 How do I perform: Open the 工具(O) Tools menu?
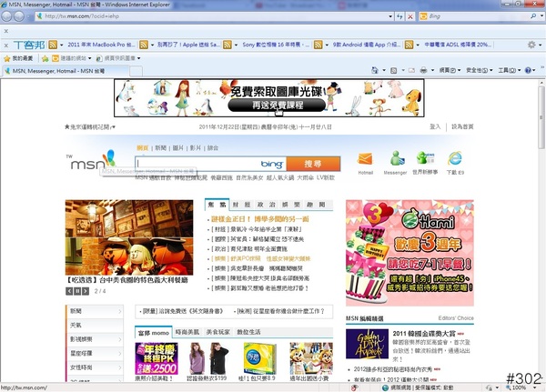point(509,70)
